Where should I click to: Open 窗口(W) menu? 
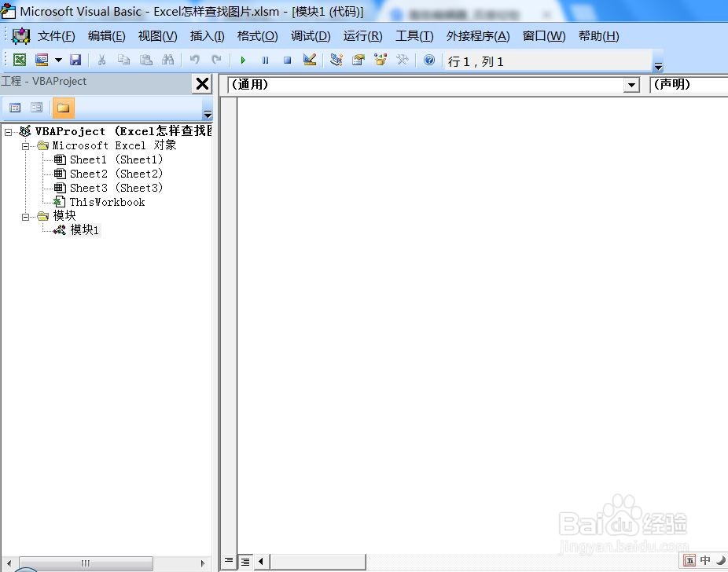click(544, 36)
